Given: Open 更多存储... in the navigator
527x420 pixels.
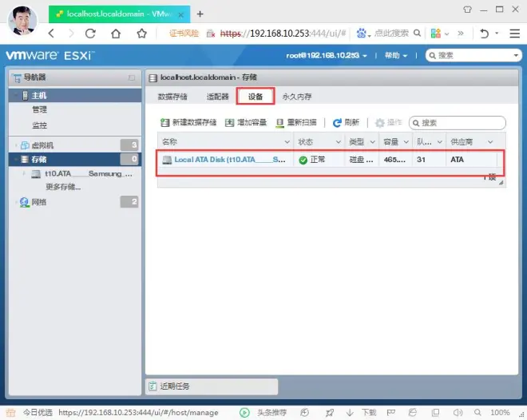Looking at the screenshot, I should tap(63, 187).
